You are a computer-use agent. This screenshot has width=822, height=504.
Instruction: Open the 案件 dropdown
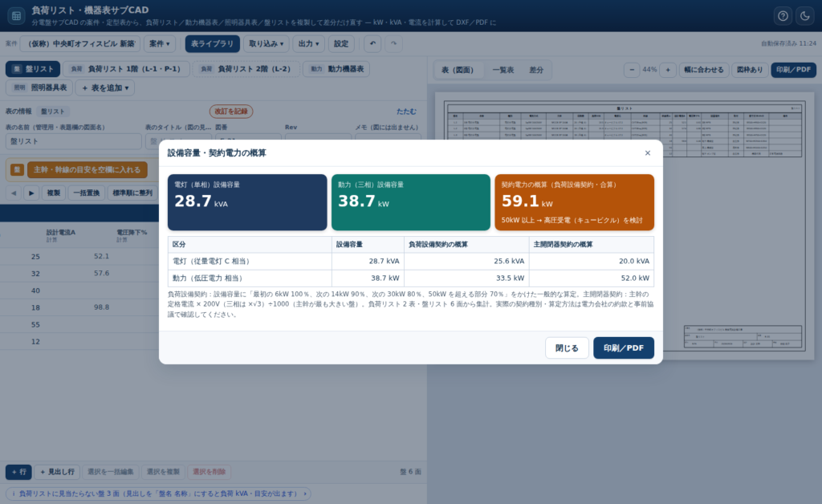(160, 43)
